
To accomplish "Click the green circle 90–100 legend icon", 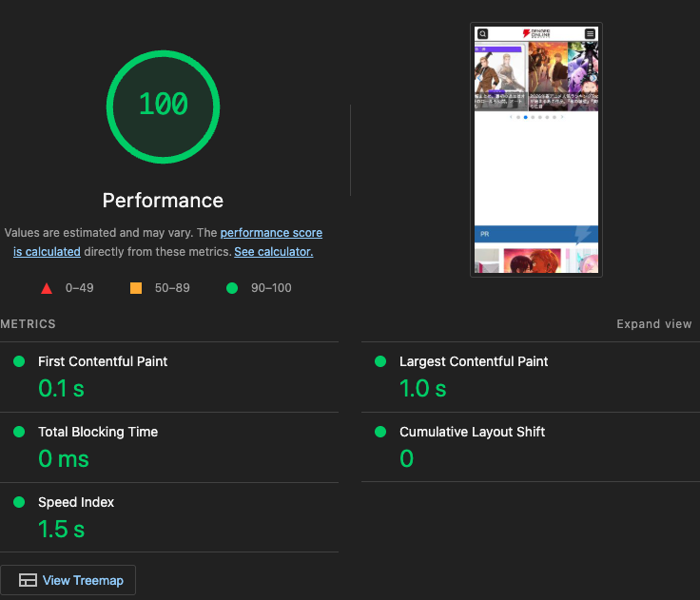I will (232, 288).
